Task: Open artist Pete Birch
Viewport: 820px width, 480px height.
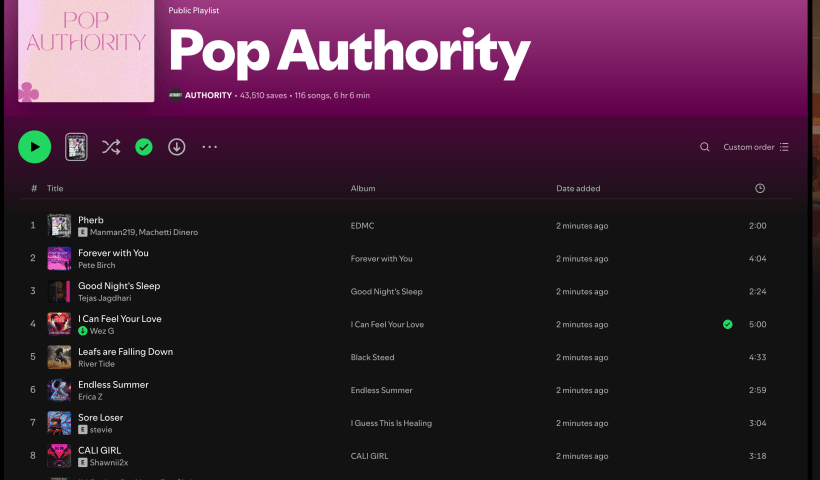Action: pos(97,265)
